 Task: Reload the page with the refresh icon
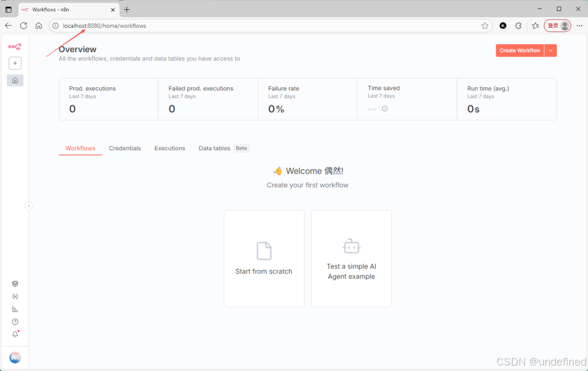pos(23,26)
